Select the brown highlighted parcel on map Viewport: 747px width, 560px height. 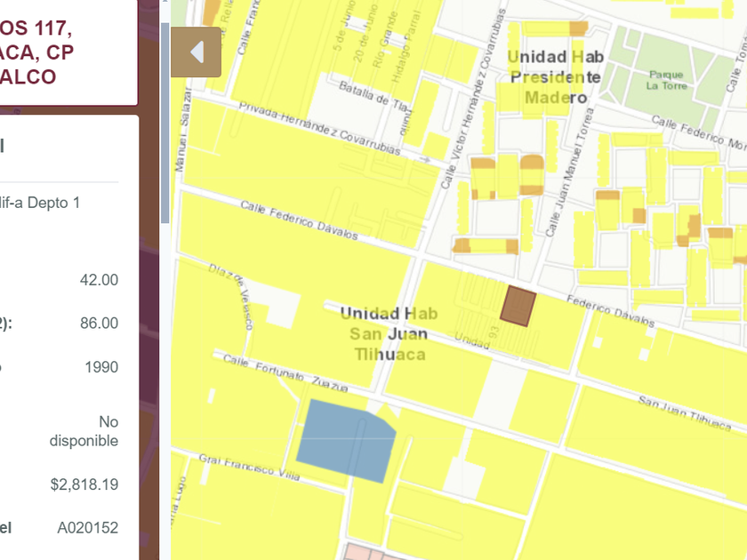click(x=518, y=305)
